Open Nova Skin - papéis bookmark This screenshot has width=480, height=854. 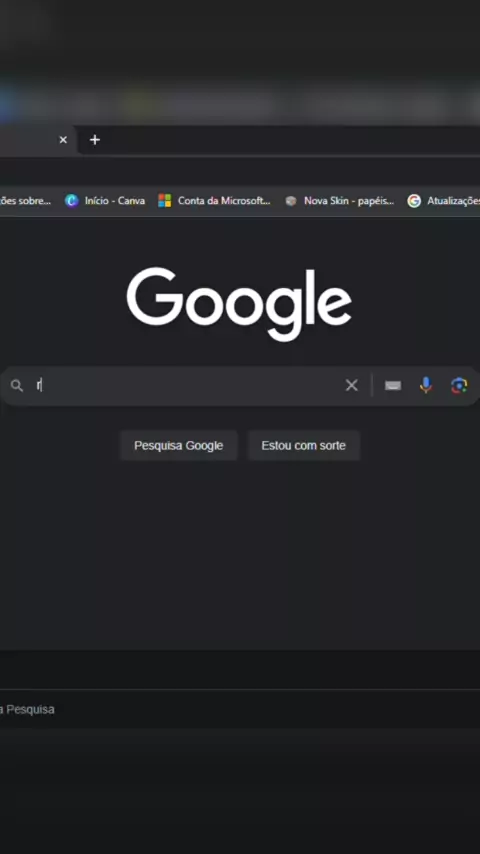pos(340,201)
